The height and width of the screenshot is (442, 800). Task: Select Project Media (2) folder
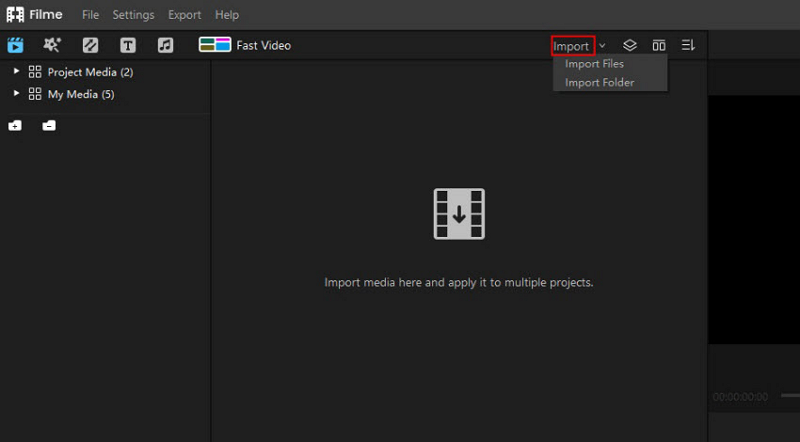pos(90,72)
